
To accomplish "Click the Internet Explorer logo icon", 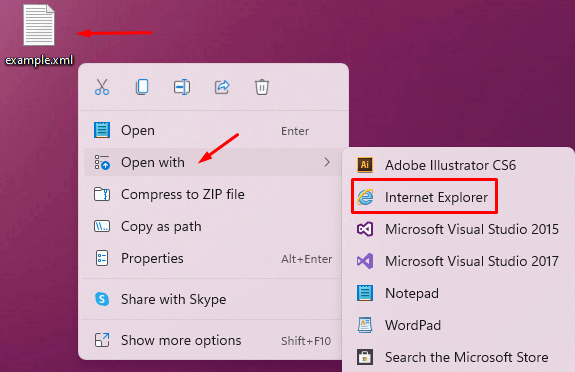I will coord(365,197).
